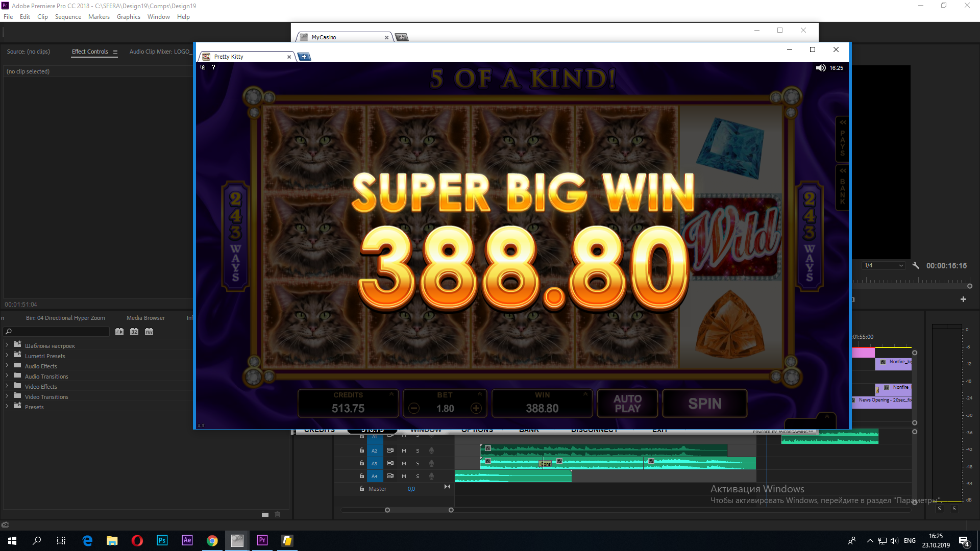Open a new tab in Pretty Kitty window
The width and height of the screenshot is (980, 551).
304,57
